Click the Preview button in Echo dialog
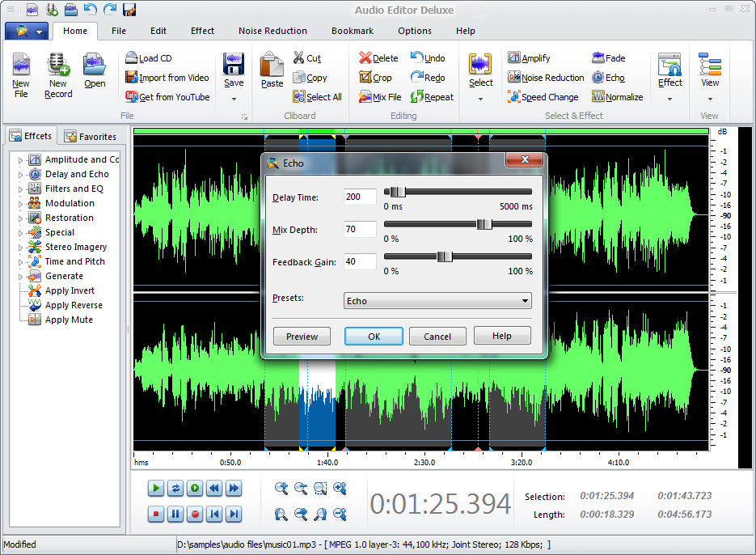 click(302, 337)
